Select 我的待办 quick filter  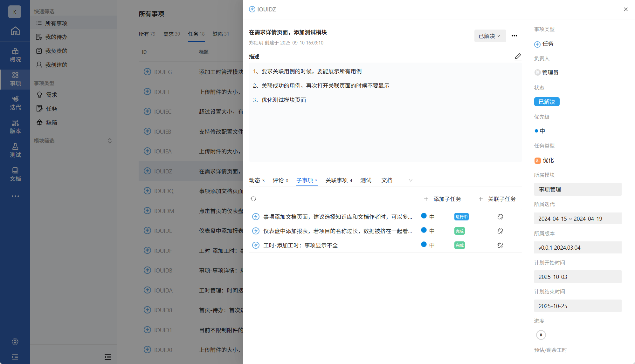click(x=56, y=37)
